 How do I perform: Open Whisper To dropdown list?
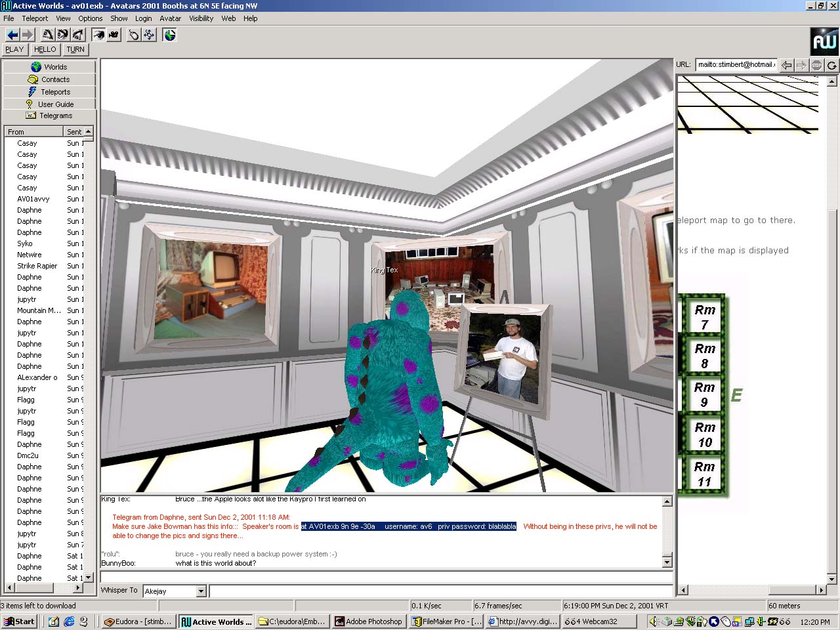click(201, 591)
